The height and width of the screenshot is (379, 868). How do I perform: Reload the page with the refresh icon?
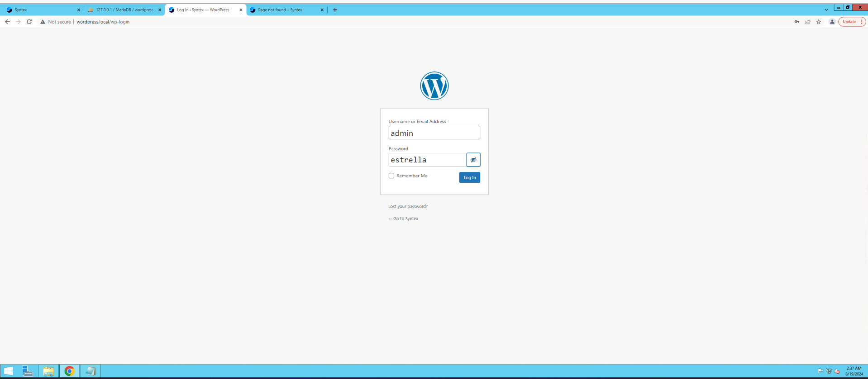29,22
